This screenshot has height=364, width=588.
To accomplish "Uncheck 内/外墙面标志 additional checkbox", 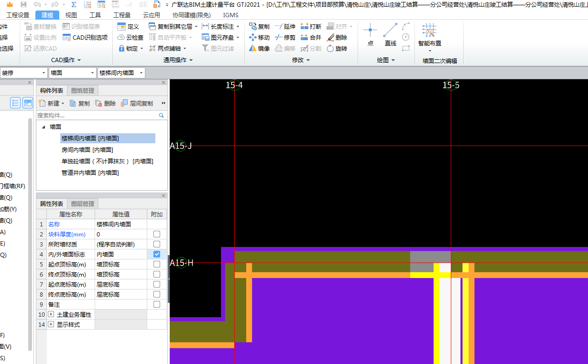I will coord(157,254).
